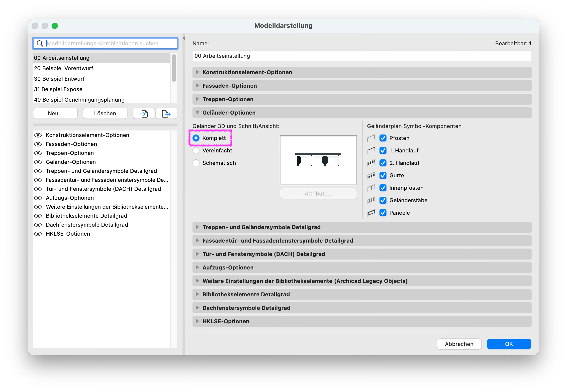Toggle eye for Treppen- und Geländersymbole Detailgrad
Viewport: 567px width, 392px height.
pyautogui.click(x=38, y=171)
